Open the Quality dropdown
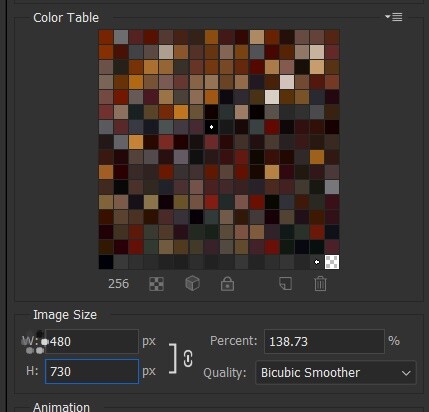This screenshot has height=412, width=429. [x=336, y=373]
